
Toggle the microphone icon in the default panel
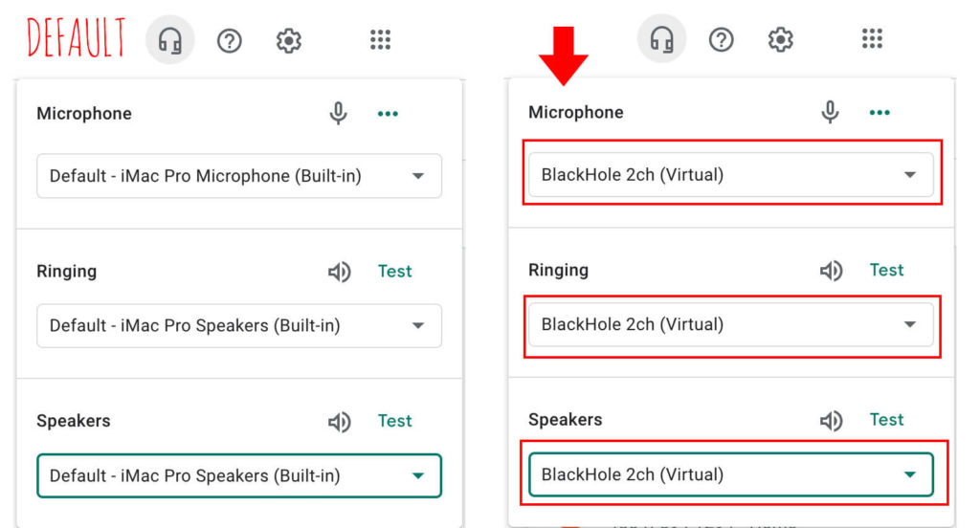338,113
